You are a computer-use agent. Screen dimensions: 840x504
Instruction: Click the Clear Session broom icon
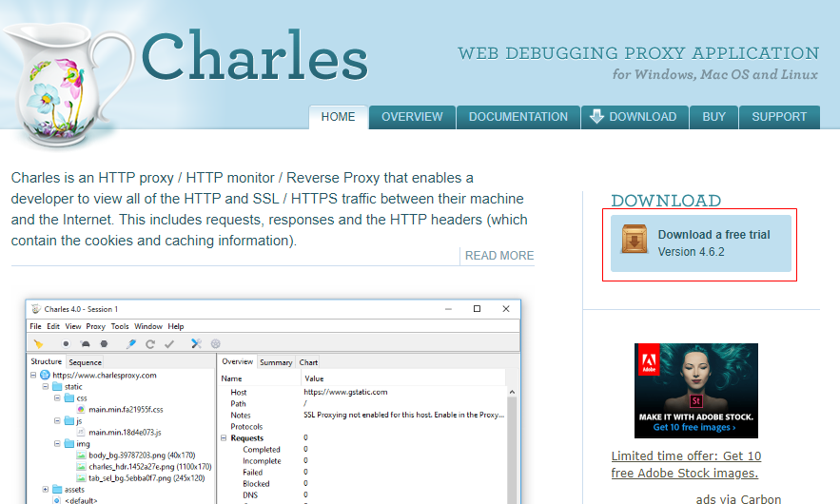point(38,343)
